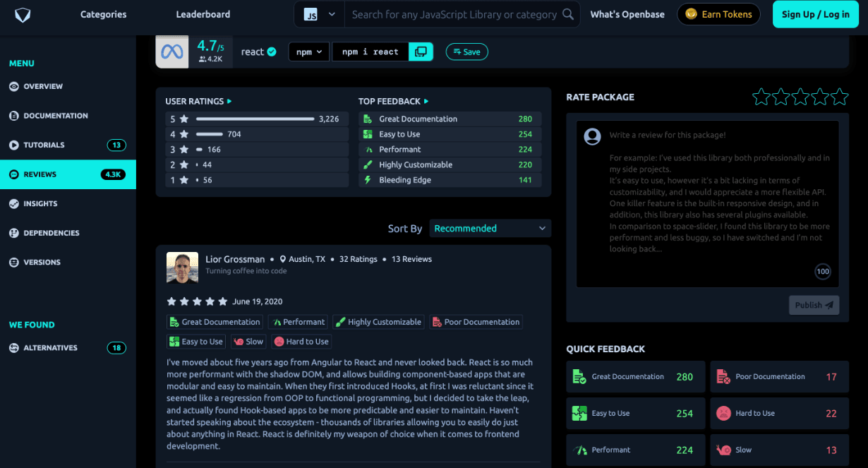Click the Poor Documentation tag in the review
The width and height of the screenshot is (868, 468).
click(x=476, y=322)
